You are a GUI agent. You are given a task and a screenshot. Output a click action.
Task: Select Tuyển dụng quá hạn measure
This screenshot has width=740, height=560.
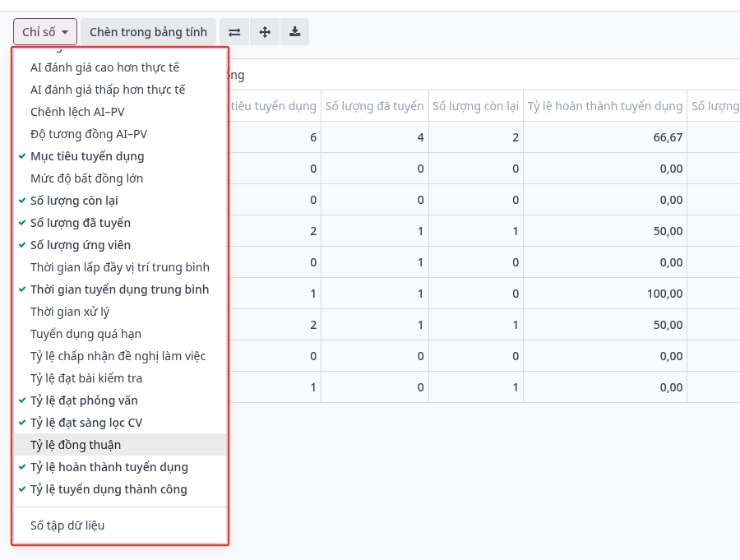(x=120, y=334)
